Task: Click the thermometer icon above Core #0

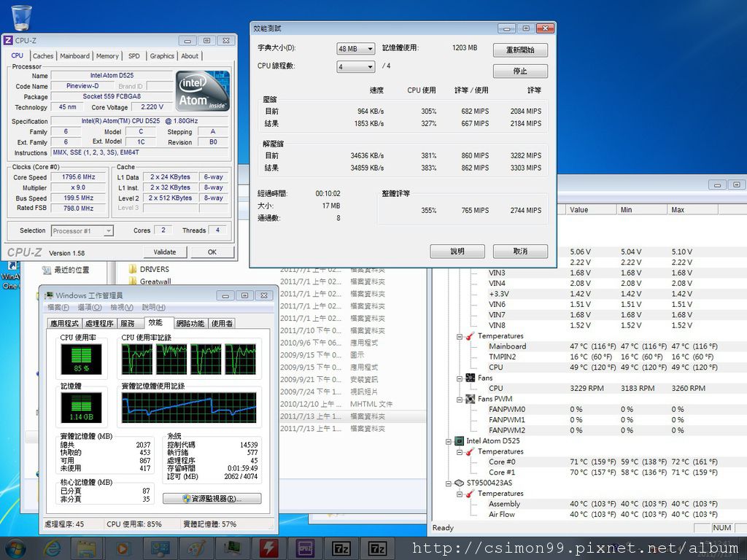Action: click(x=470, y=451)
